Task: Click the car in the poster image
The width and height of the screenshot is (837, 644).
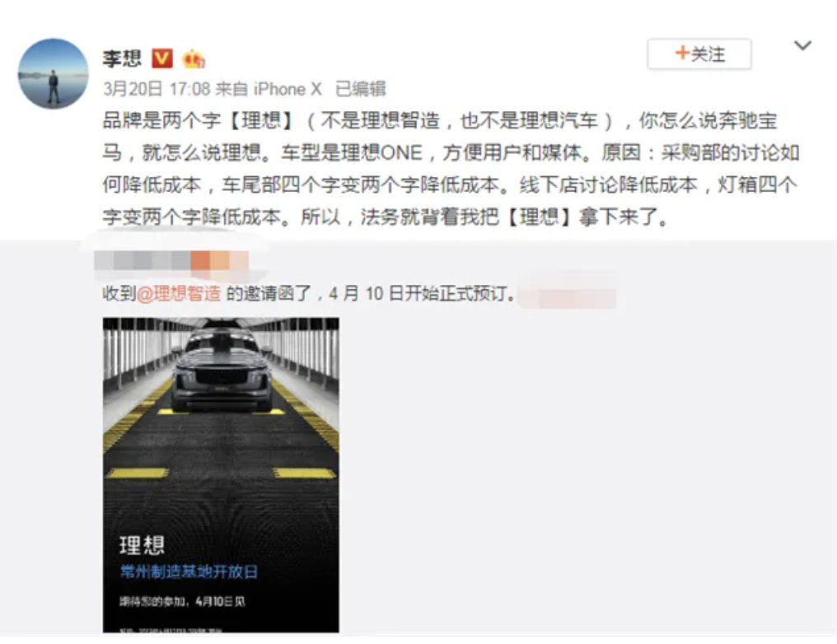Action: tap(221, 369)
